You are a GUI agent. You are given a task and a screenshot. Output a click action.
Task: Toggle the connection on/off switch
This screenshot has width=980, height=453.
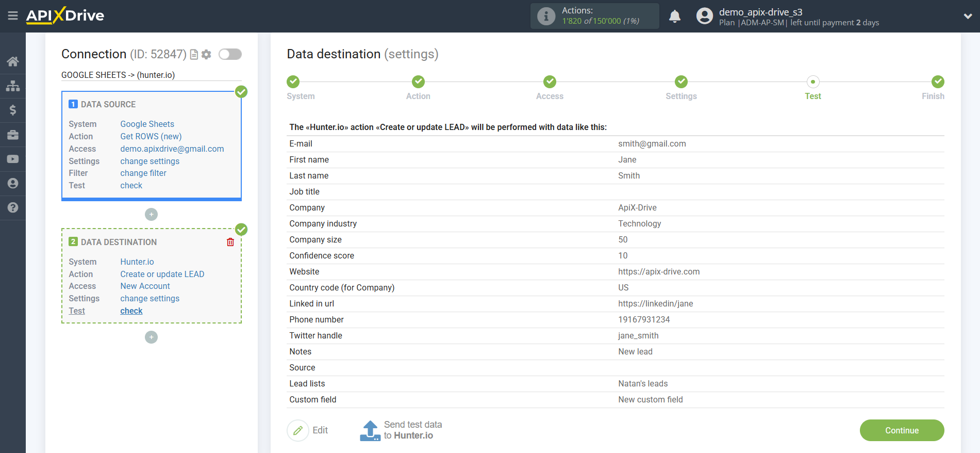(x=230, y=54)
